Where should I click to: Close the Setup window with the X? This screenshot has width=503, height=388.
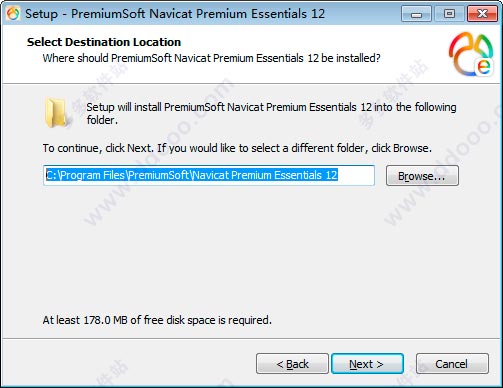coord(482,14)
